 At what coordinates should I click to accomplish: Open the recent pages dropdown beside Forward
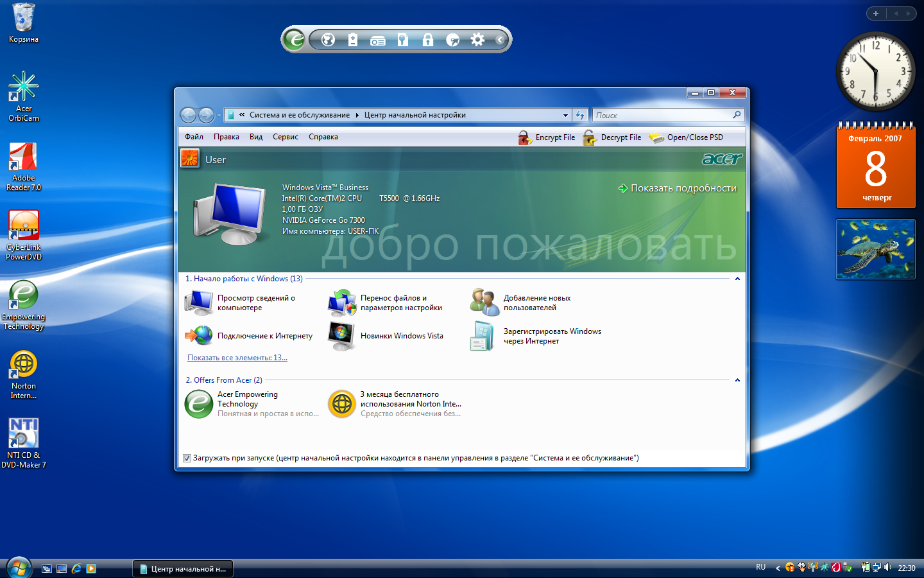[x=219, y=116]
